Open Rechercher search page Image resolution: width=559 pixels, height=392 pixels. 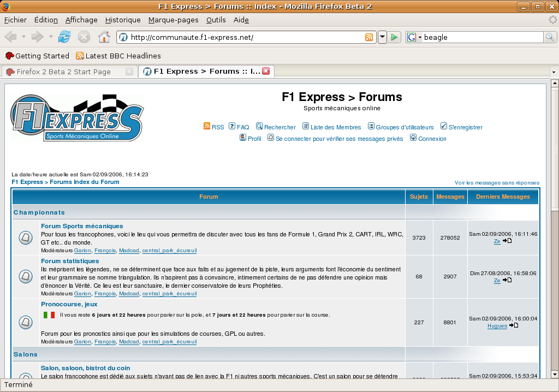[276, 127]
